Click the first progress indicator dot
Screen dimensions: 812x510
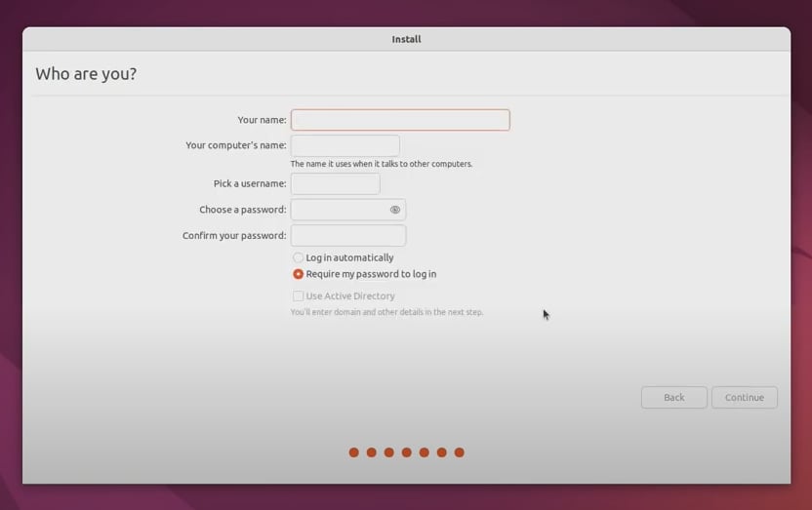354,452
